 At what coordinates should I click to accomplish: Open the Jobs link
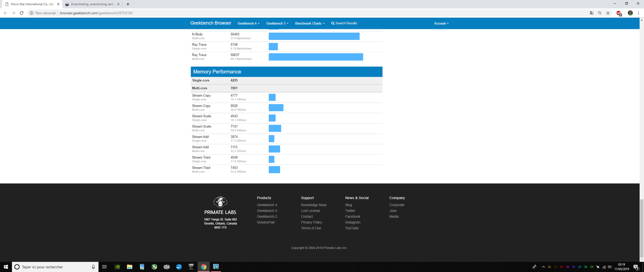393,211
